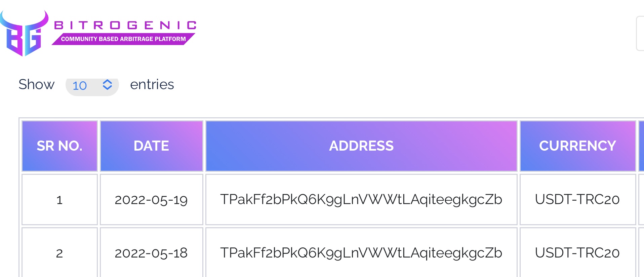Screen dimensions: 644x277
Task: Select the 2022-05-19 date cell
Action: tap(151, 200)
